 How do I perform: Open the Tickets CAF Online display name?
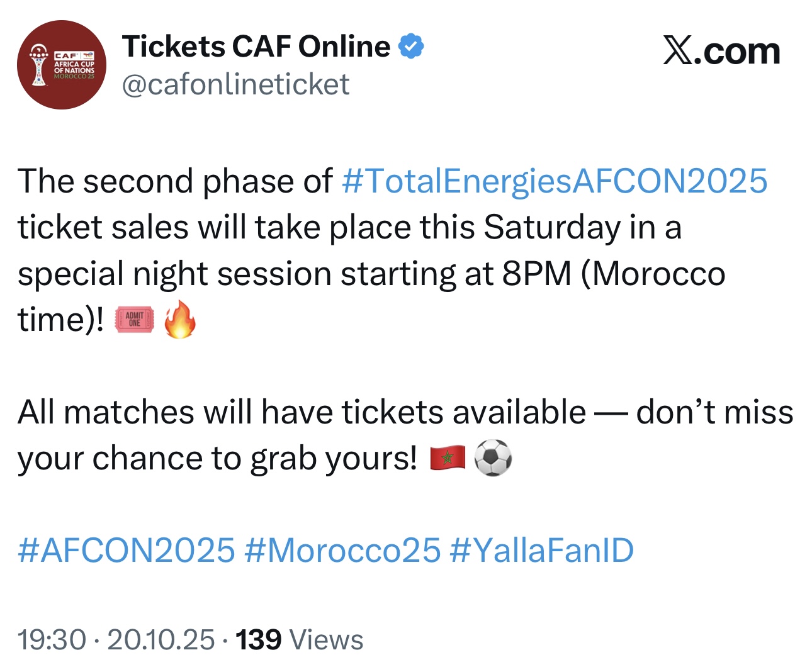point(256,47)
